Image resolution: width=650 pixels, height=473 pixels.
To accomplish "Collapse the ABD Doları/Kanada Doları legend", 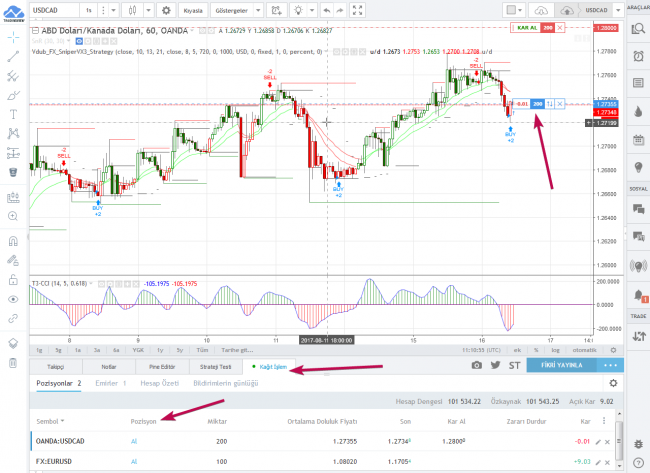I will 35,31.
